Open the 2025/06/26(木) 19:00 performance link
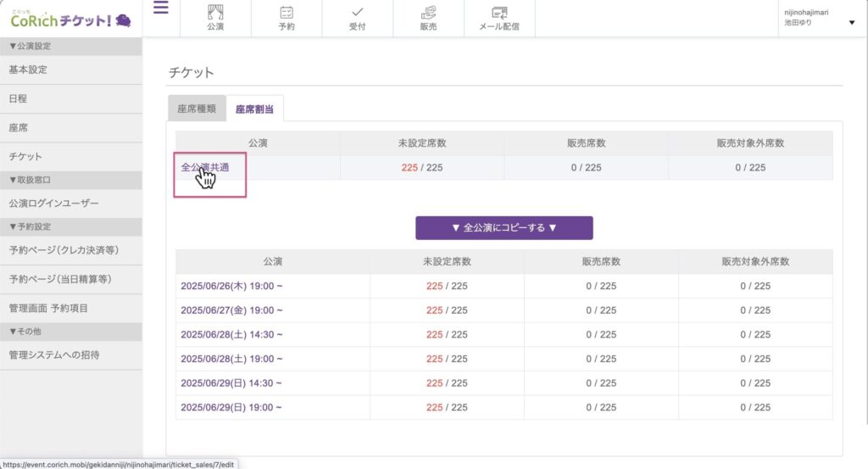 (231, 287)
